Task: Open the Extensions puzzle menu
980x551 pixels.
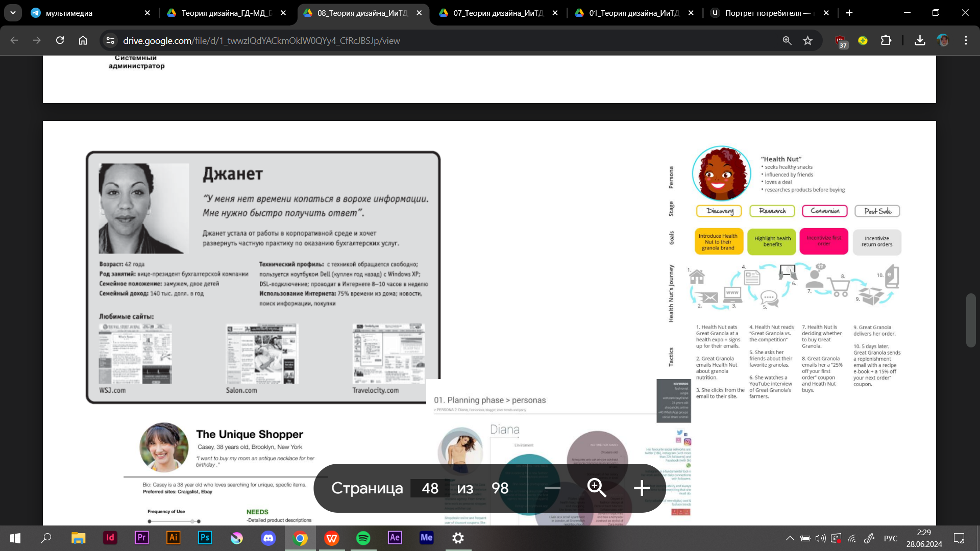Action: point(886,40)
